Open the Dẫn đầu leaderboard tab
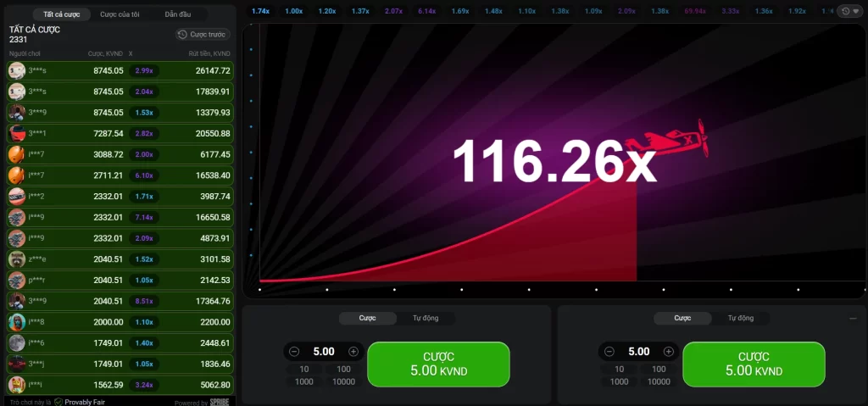Screen dimensions: 868x406 click(178, 14)
